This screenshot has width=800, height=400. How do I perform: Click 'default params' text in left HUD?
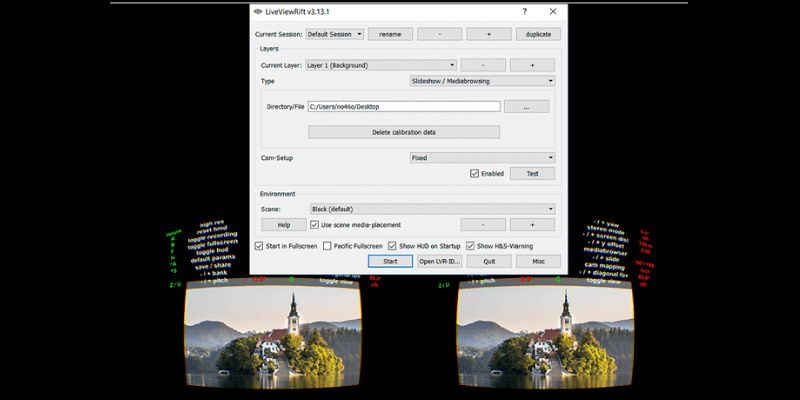click(x=213, y=258)
